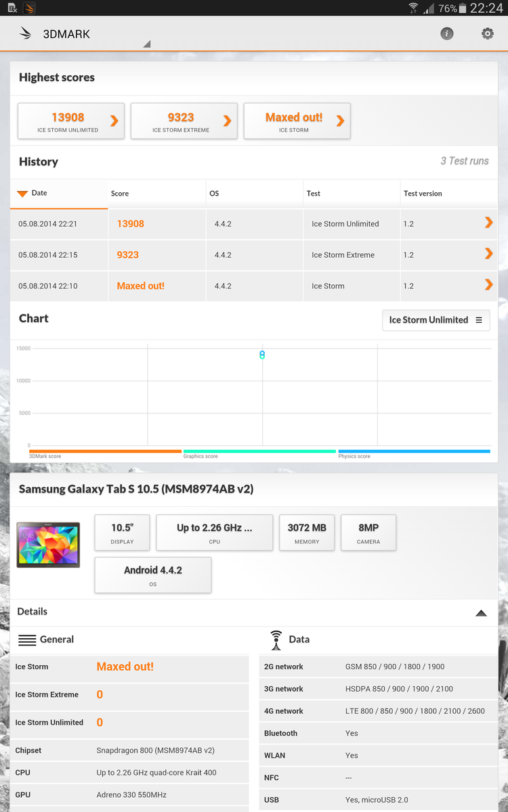Select the 2G network GSM row

pyautogui.click(x=379, y=667)
